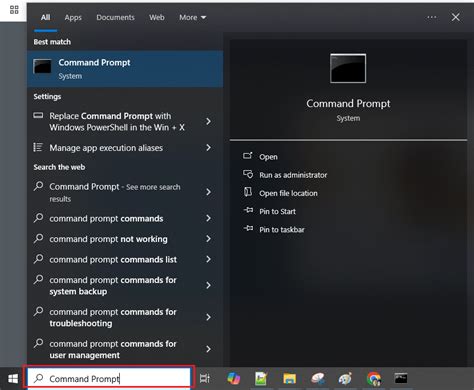Expand 'See more search results' arrow

[209, 192]
